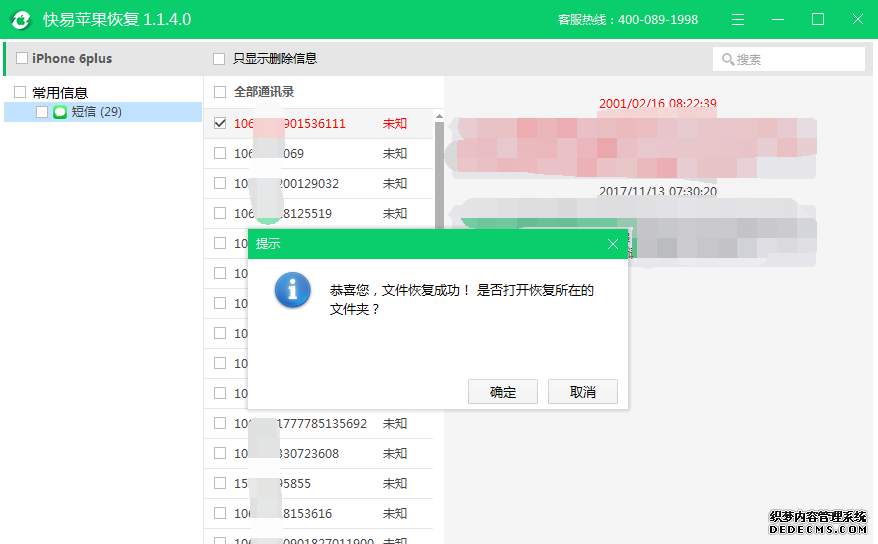Open the hamburger menu in title bar
This screenshot has width=878, height=544.
738,20
